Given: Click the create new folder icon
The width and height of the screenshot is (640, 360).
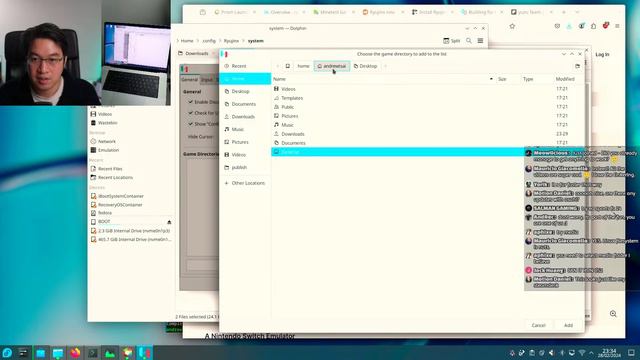Looking at the screenshot, I should pyautogui.click(x=577, y=66).
